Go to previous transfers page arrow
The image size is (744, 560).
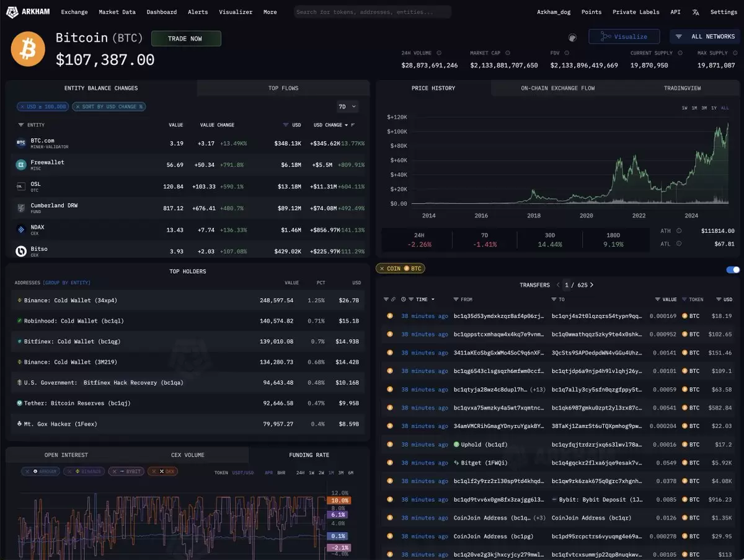point(557,285)
